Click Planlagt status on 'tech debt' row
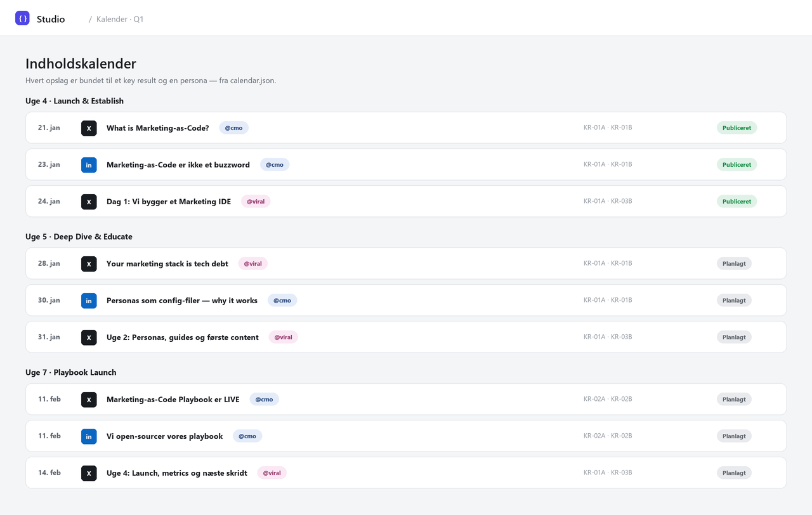Viewport: 812px width, 515px height. (x=735, y=264)
